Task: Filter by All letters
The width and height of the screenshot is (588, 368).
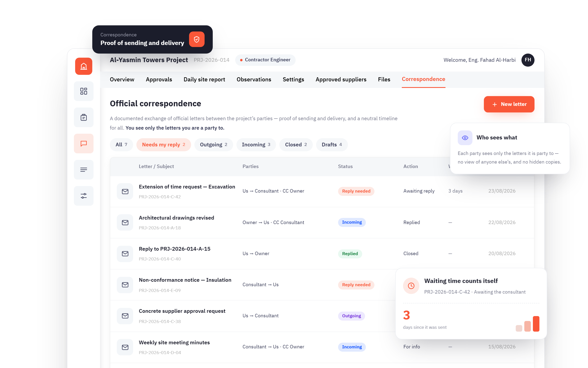Action: click(x=121, y=145)
